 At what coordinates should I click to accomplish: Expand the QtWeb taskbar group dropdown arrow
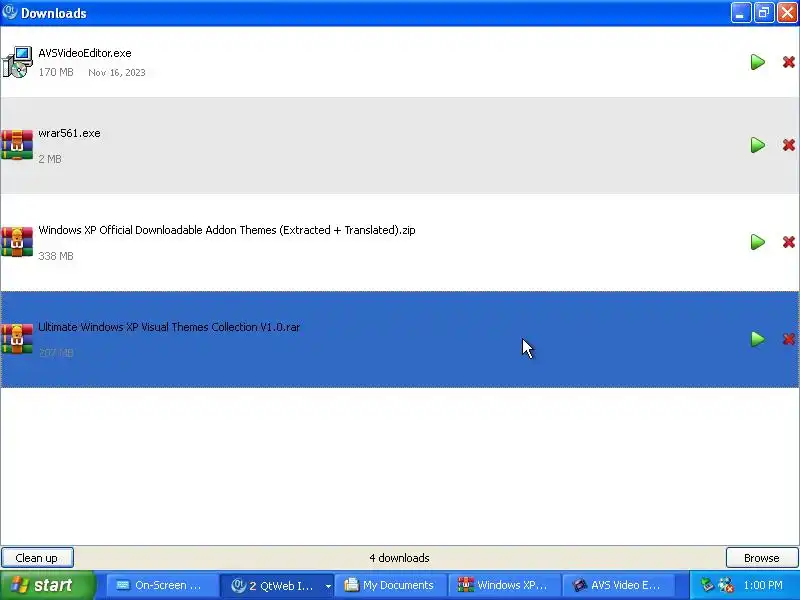point(328,586)
